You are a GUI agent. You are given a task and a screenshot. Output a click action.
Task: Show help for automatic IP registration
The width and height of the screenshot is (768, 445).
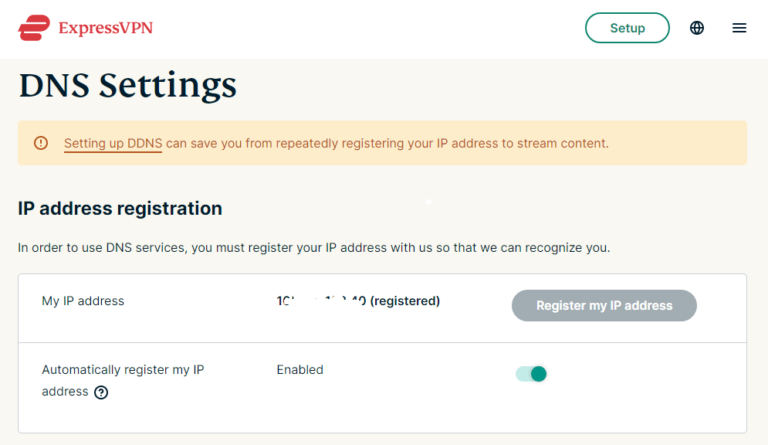tap(101, 392)
